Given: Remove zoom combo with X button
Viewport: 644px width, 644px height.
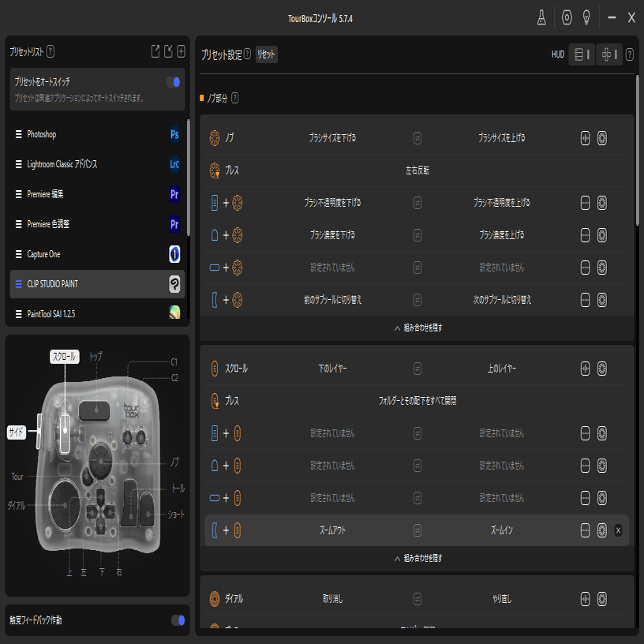Looking at the screenshot, I should [x=618, y=530].
